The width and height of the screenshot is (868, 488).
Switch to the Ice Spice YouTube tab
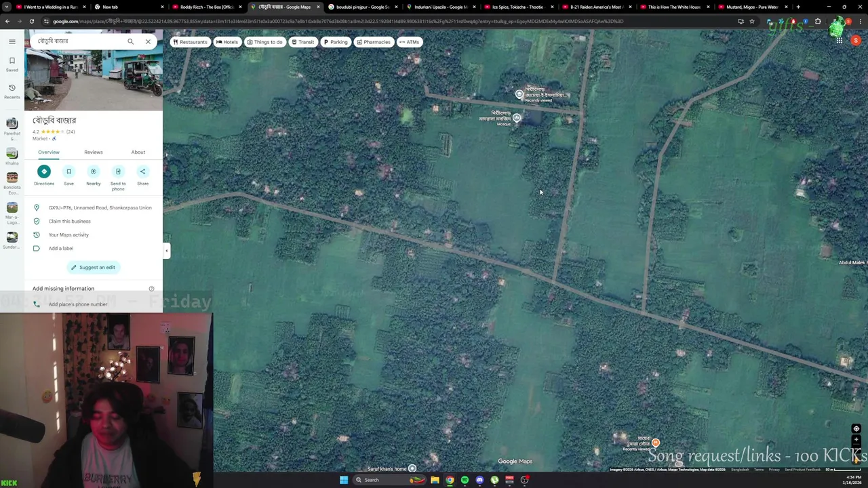click(519, 7)
